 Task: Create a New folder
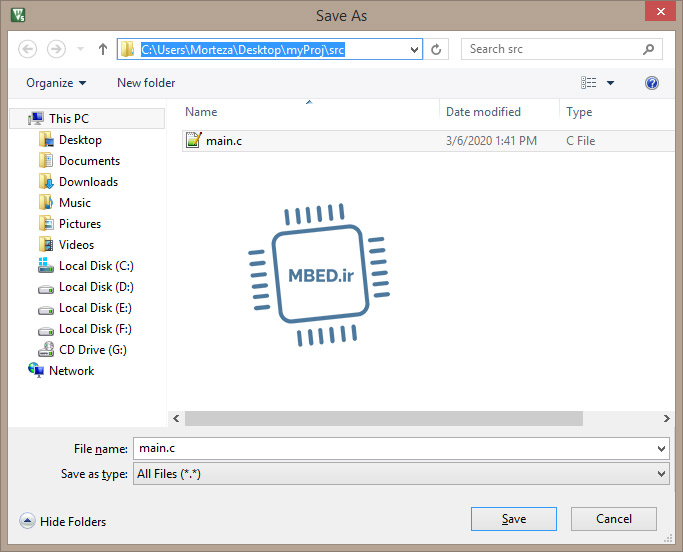tap(146, 83)
